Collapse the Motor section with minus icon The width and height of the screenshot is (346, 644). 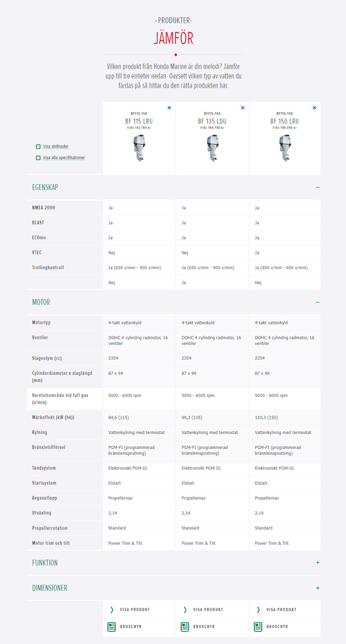[318, 303]
